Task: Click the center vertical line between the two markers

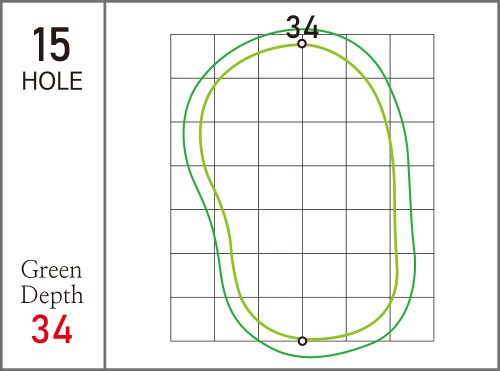Action: (302, 192)
